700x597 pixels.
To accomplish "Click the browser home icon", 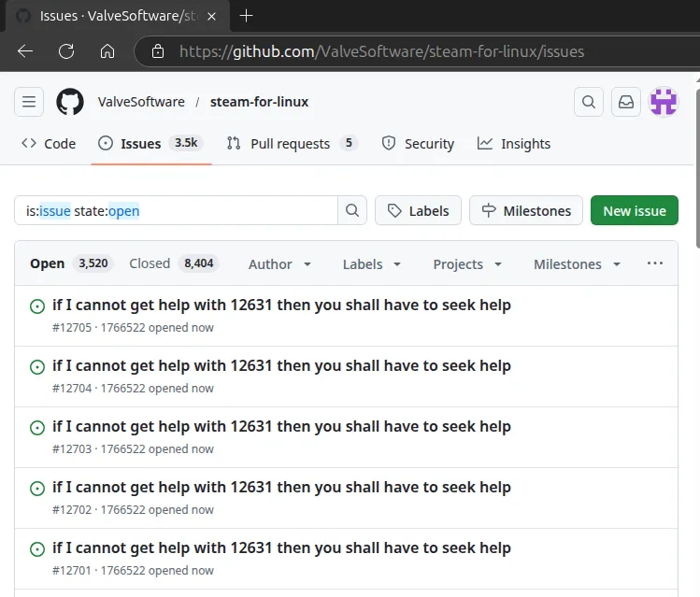I will [x=107, y=51].
